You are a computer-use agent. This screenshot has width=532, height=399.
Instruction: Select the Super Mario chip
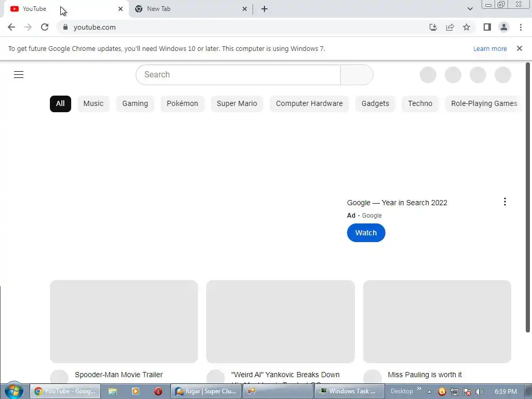[237, 104]
